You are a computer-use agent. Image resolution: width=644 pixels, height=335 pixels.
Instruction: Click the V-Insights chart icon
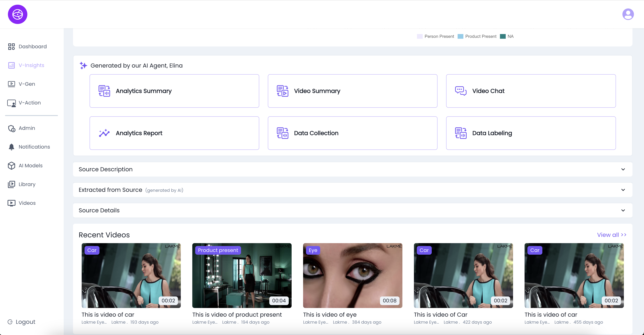coord(11,65)
